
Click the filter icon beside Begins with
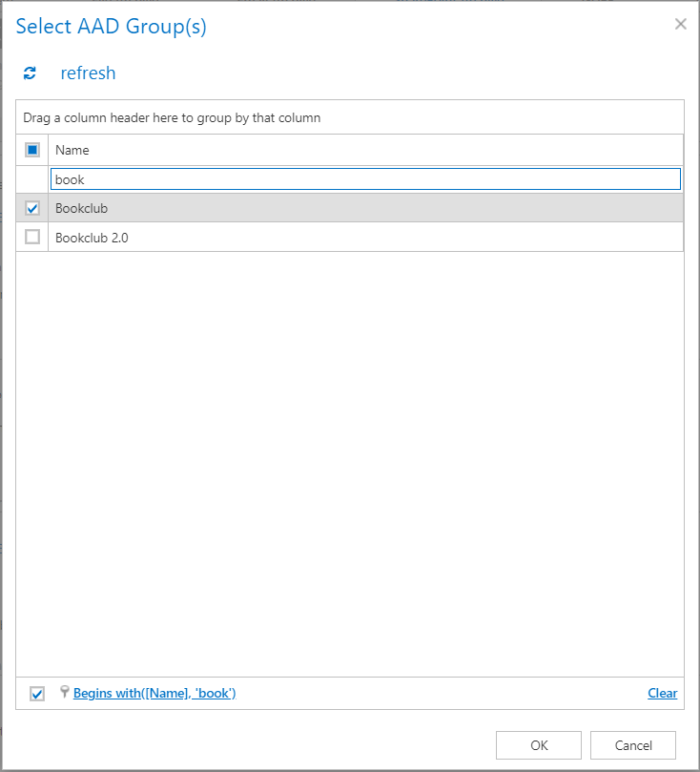pos(65,693)
